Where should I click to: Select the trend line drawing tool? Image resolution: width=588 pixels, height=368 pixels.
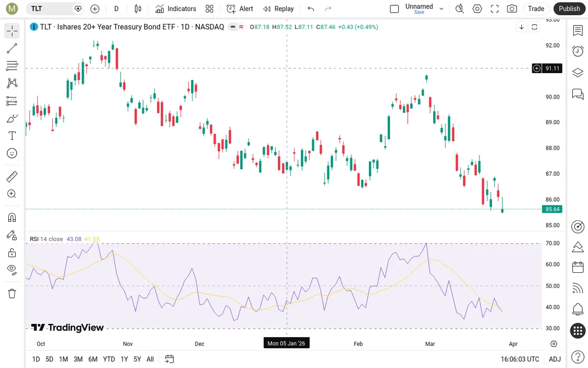[12, 48]
